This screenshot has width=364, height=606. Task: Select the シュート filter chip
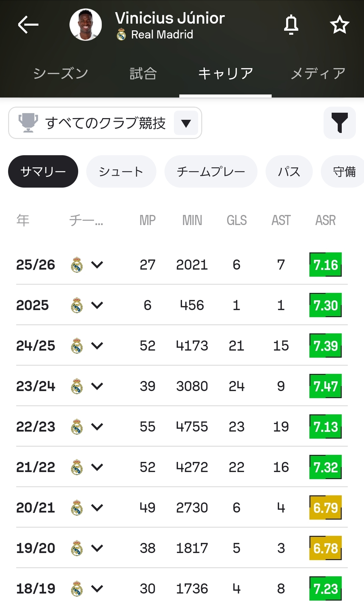point(121,171)
